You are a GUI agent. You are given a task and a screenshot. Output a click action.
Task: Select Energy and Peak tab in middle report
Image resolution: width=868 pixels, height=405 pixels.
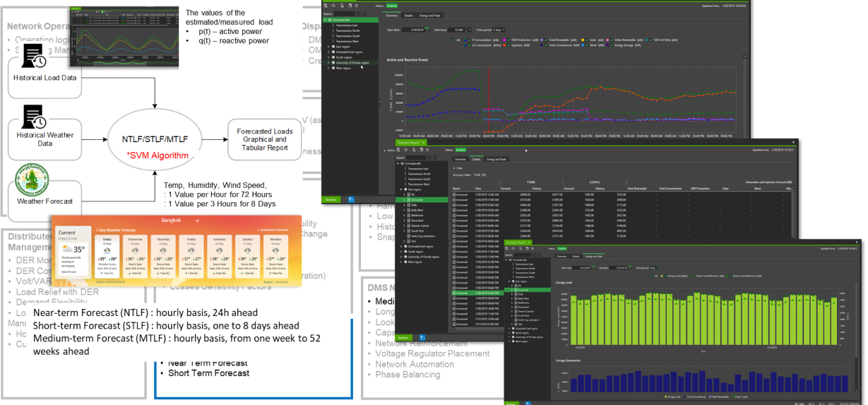(497, 159)
